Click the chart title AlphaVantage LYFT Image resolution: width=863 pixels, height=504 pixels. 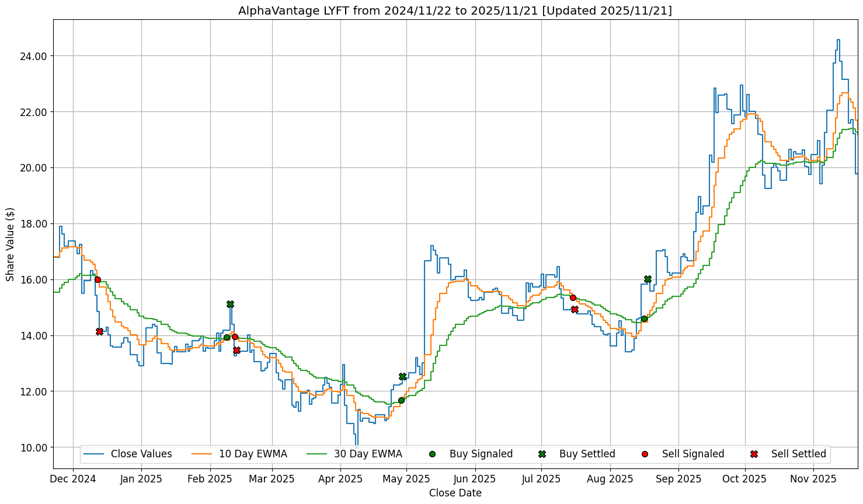point(455,10)
